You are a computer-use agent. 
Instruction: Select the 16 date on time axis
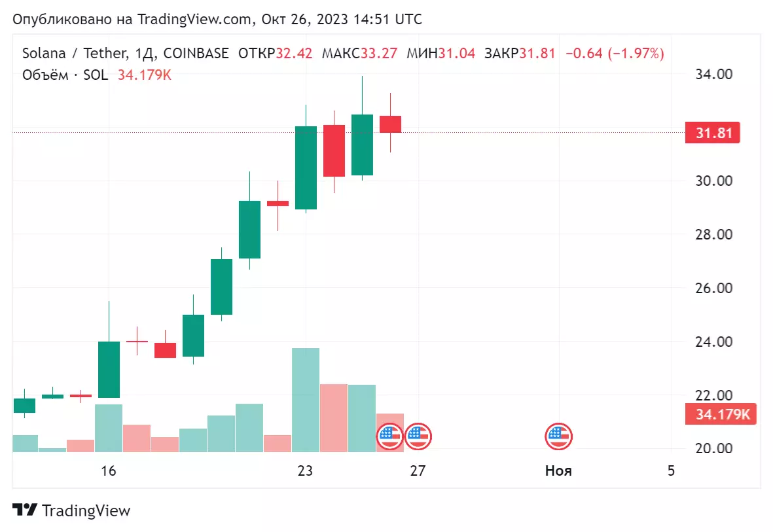coord(109,470)
